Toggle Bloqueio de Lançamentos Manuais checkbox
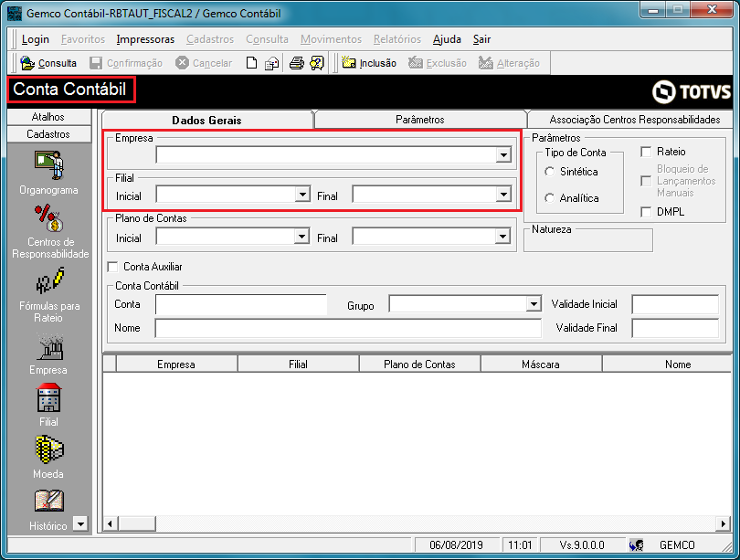740x560 pixels. (646, 181)
